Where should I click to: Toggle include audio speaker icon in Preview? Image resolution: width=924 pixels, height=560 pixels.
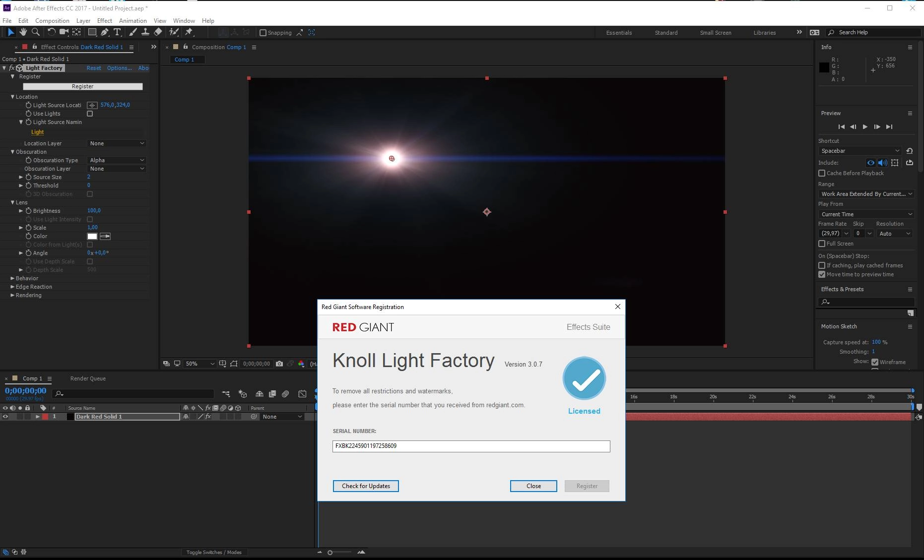[882, 163]
